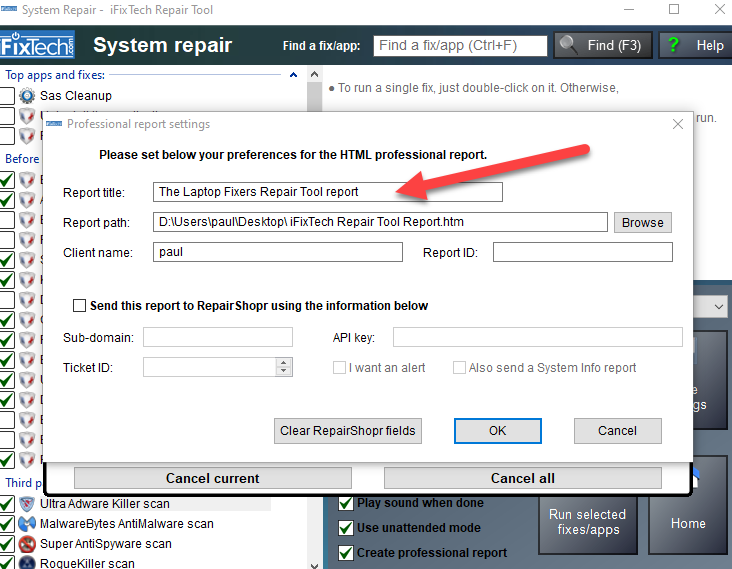Viewport: 732px width, 569px height.
Task: Click the Sub-domain field
Action: coord(218,337)
